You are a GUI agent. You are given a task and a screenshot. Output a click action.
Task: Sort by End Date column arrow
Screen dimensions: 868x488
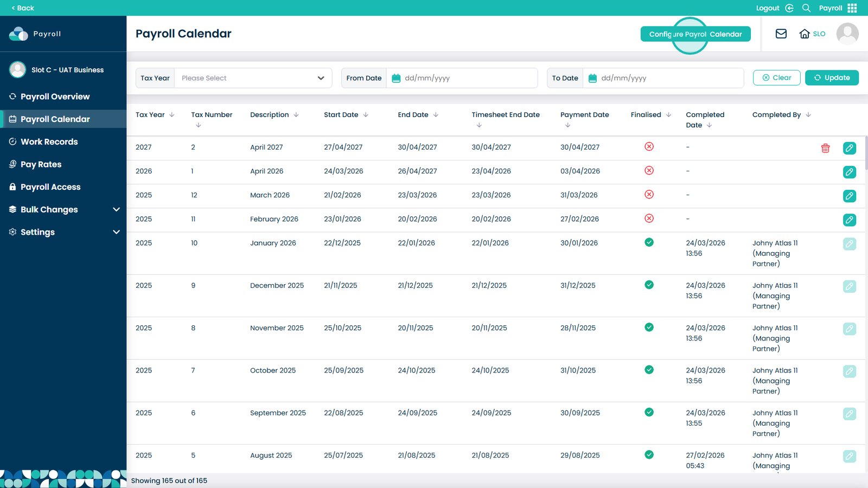(x=436, y=114)
